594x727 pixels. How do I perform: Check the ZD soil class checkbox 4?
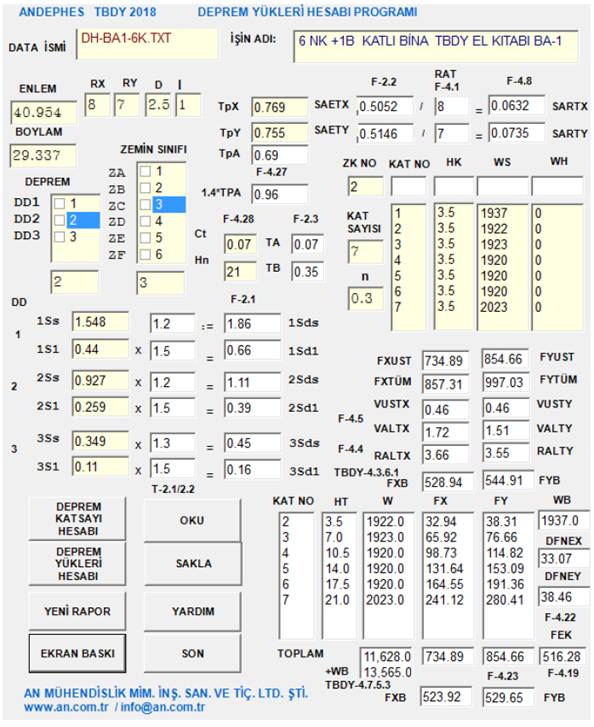[x=145, y=221]
